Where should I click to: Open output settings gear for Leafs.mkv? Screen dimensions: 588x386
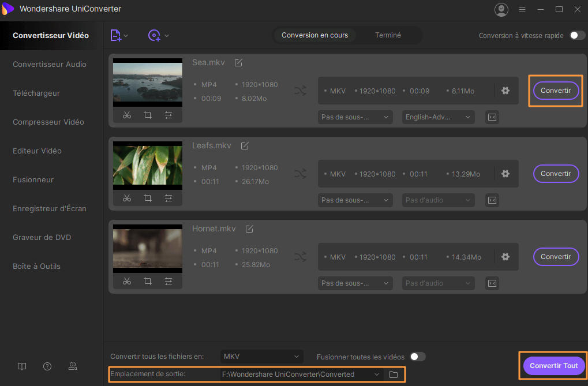pos(505,174)
